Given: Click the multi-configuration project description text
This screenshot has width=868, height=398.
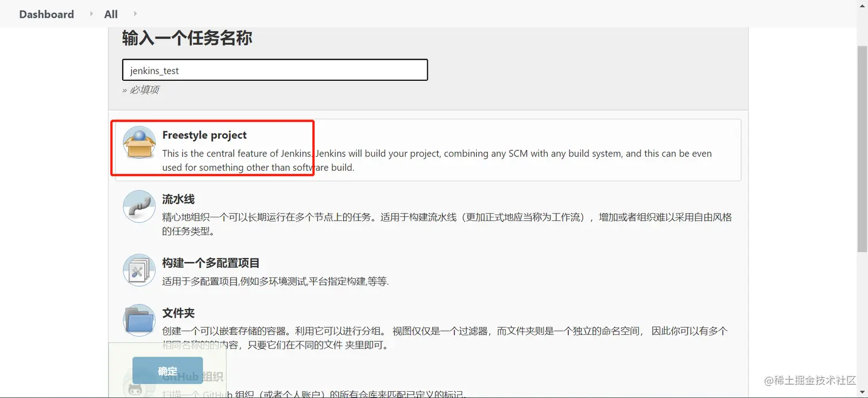Looking at the screenshot, I should (x=276, y=282).
